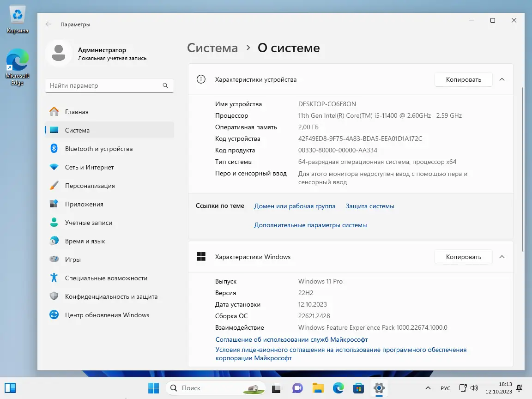This screenshot has height=399, width=532.
Task: Click the info icon beside Характеристики устройства
Action: click(x=201, y=79)
